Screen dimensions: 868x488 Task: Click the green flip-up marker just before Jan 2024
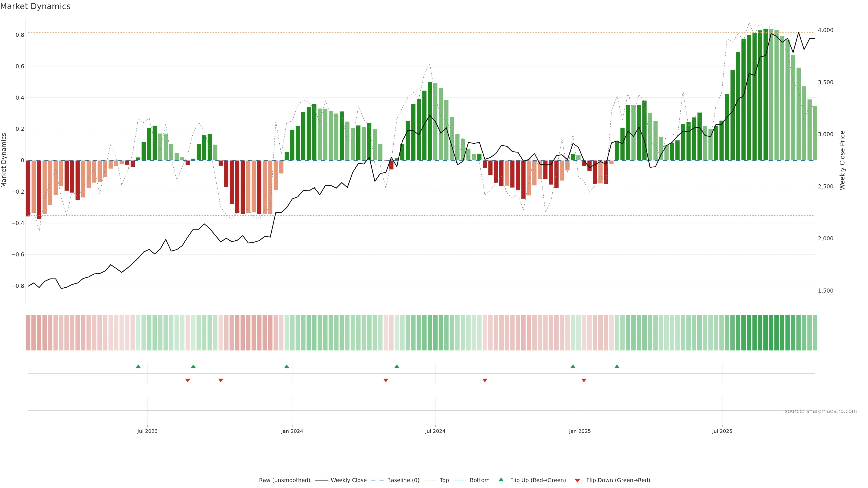(x=287, y=366)
